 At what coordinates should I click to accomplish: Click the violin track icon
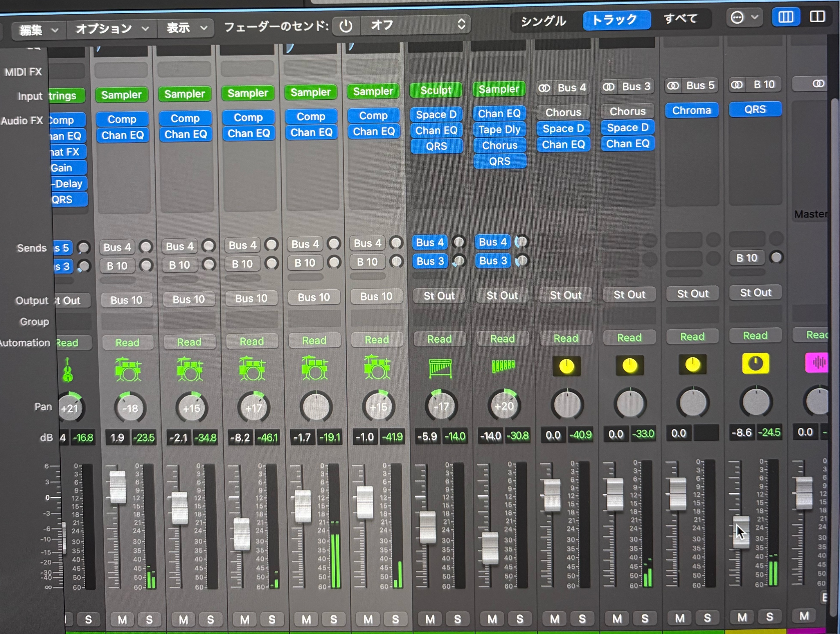click(68, 370)
